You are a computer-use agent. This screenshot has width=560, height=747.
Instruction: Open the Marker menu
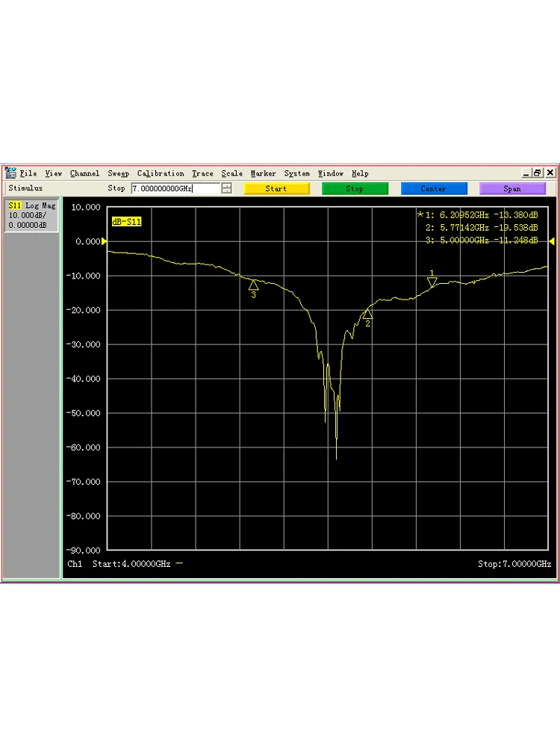coord(263,173)
